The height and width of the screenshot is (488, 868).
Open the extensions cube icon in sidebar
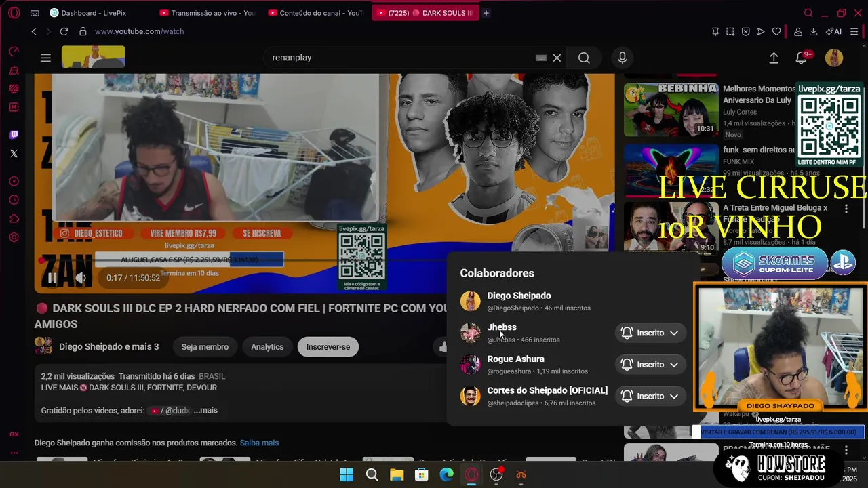(x=14, y=219)
